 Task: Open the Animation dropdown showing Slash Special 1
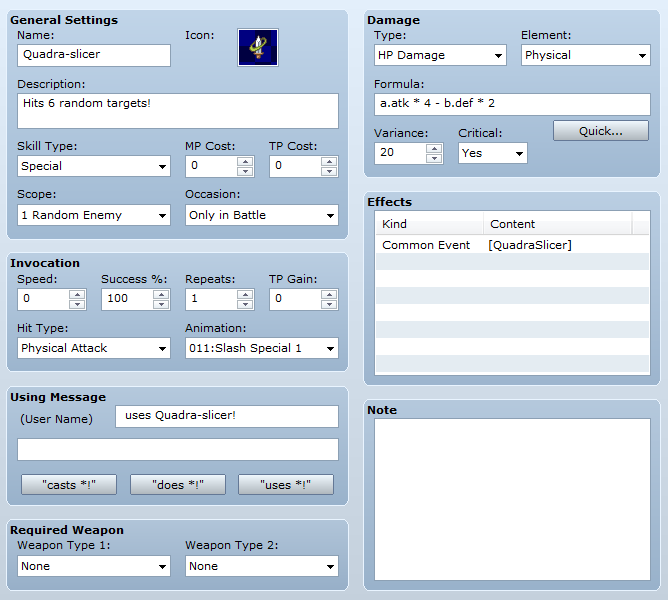click(262, 348)
